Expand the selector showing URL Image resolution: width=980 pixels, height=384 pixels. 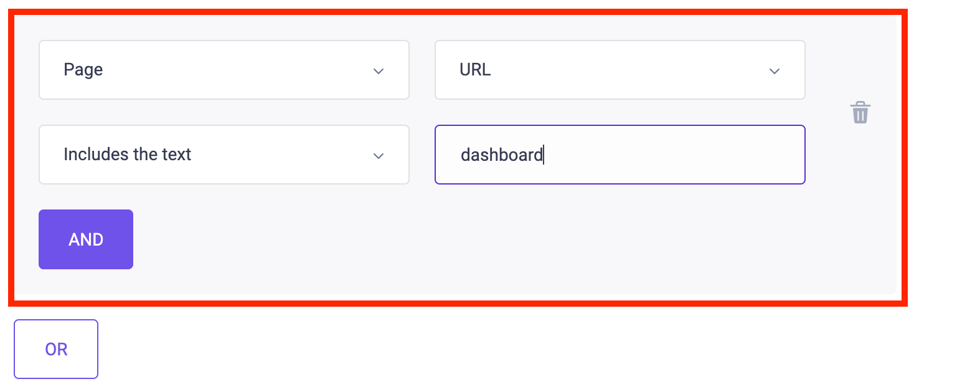[620, 70]
